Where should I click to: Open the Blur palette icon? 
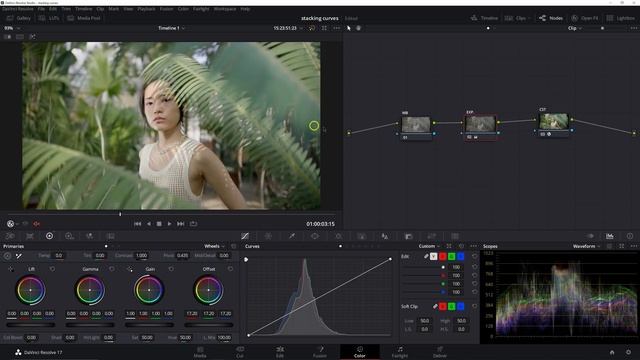click(x=385, y=236)
